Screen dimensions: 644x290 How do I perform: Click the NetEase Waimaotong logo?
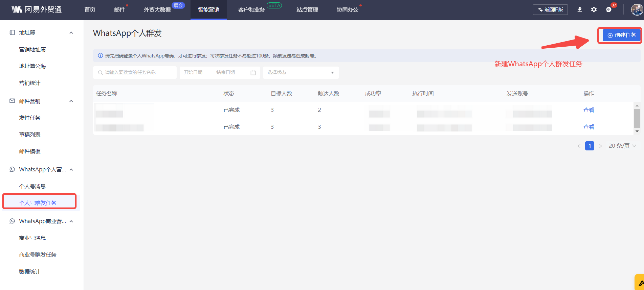click(x=37, y=9)
